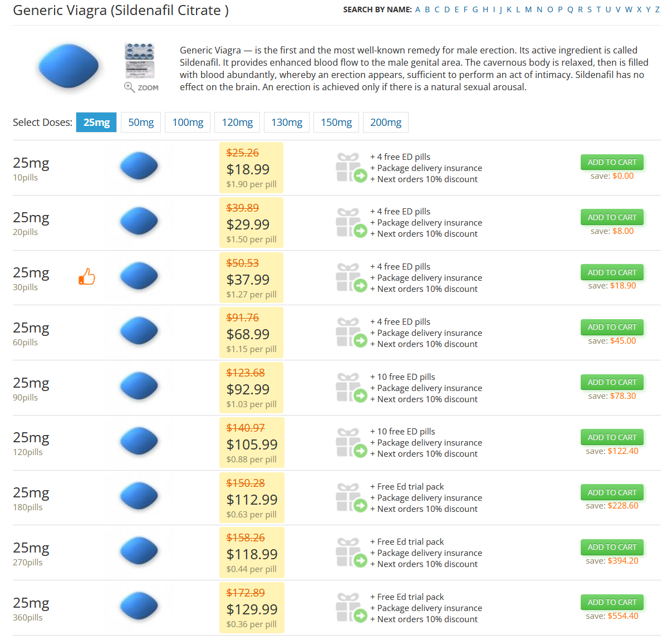Image resolution: width=672 pixels, height=640 pixels.
Task: Click the gift bonus icon in the 60pills row
Action: point(351,333)
